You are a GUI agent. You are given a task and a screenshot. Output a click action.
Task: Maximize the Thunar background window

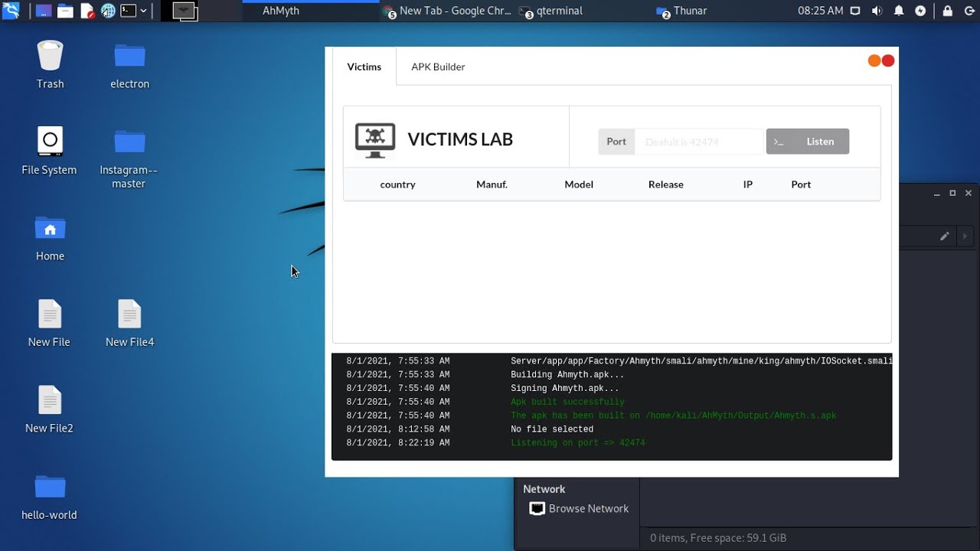click(952, 194)
